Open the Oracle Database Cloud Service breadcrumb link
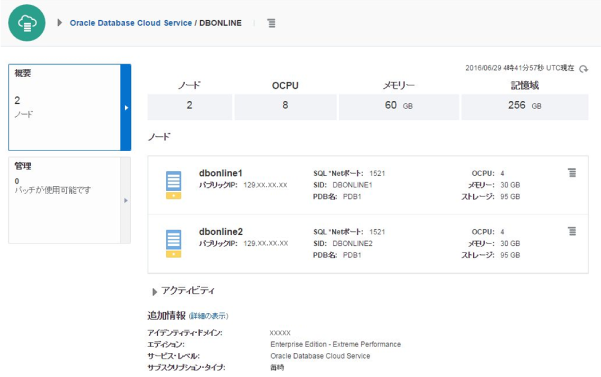Image resolution: width=601 pixels, height=377 pixels. point(131,23)
